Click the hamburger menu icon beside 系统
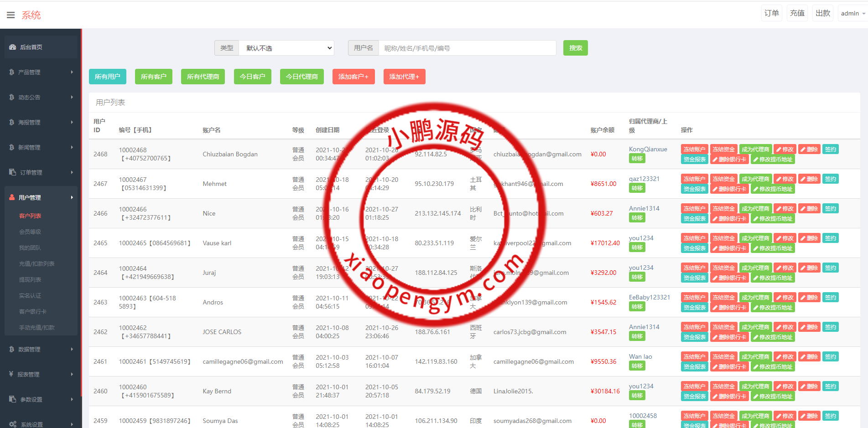 pyautogui.click(x=11, y=15)
